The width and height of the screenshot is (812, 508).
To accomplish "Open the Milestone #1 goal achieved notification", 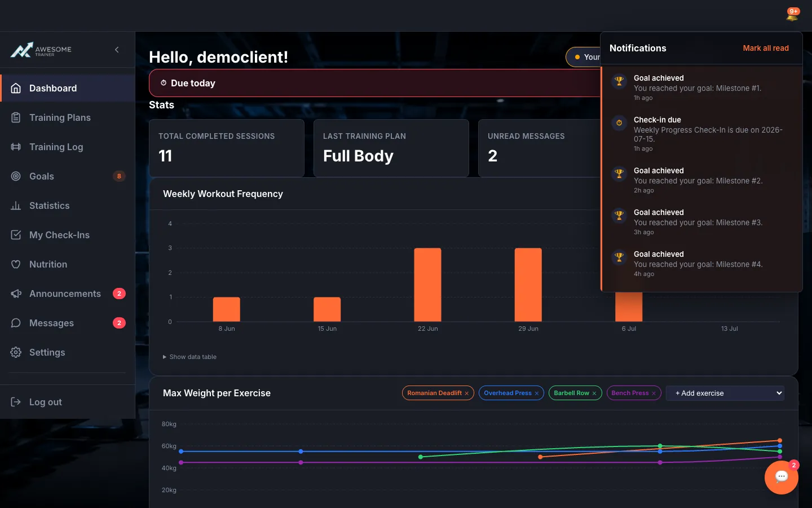I will 702,87.
